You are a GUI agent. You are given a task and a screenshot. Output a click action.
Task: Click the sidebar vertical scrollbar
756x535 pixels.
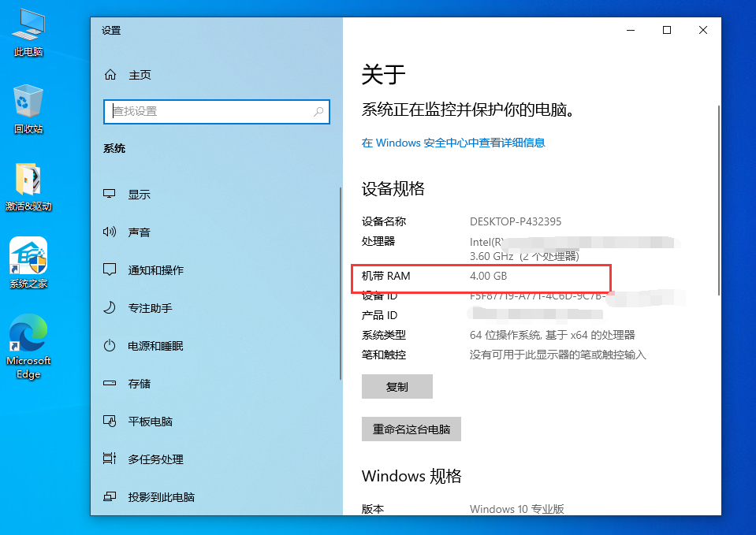click(x=341, y=284)
